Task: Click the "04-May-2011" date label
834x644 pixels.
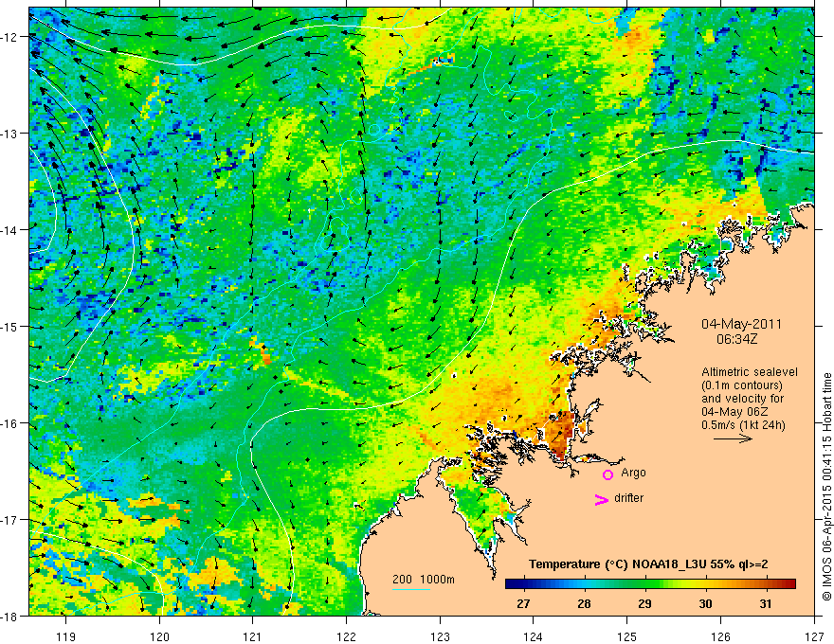Action: [x=741, y=324]
